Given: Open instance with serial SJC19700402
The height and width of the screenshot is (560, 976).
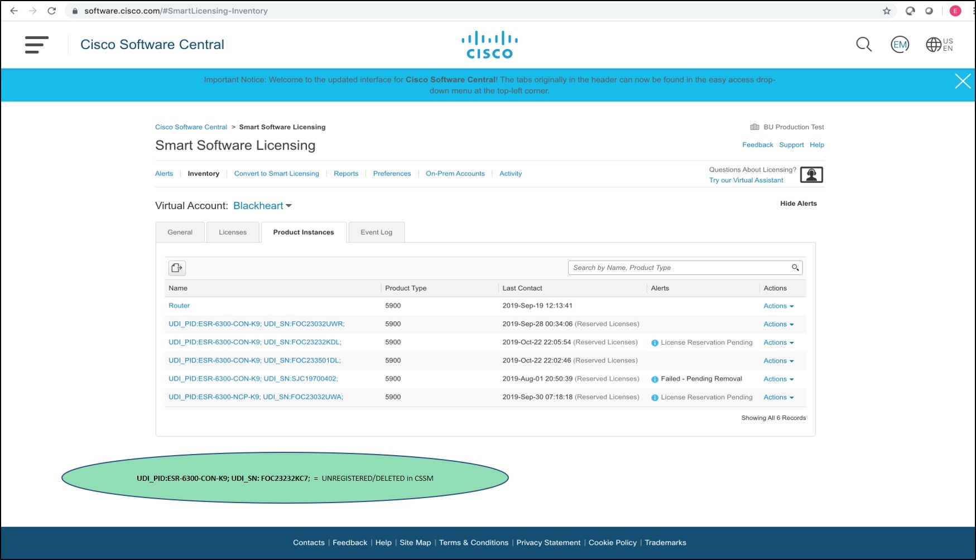Looking at the screenshot, I should tap(253, 379).
